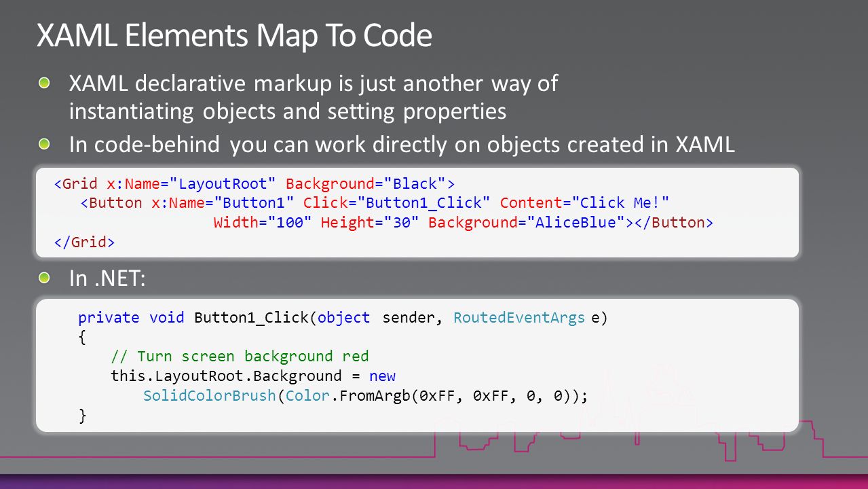Click the opening "<Grid" tag in XAML

tap(76, 183)
